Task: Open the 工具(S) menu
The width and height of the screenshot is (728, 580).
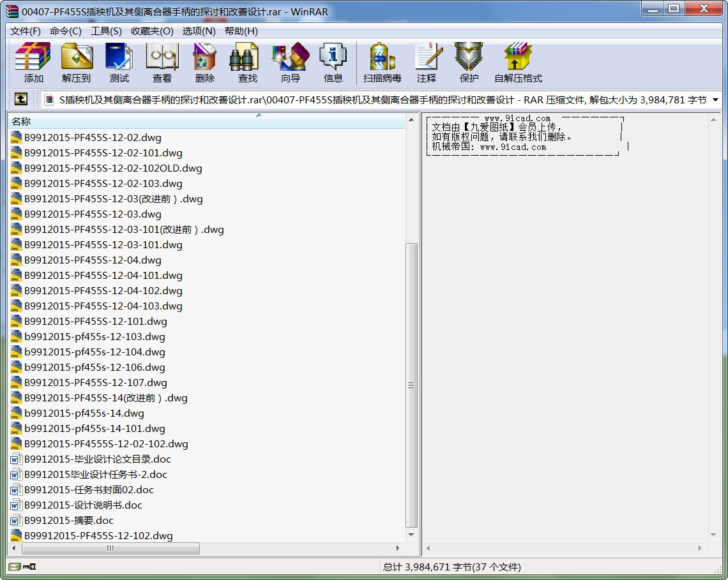Action: pyautogui.click(x=106, y=31)
